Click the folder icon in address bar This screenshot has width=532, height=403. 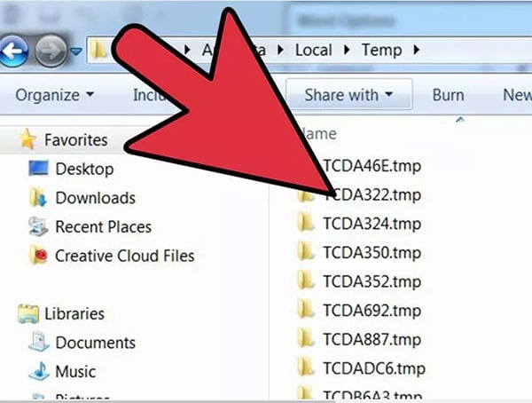pos(99,51)
